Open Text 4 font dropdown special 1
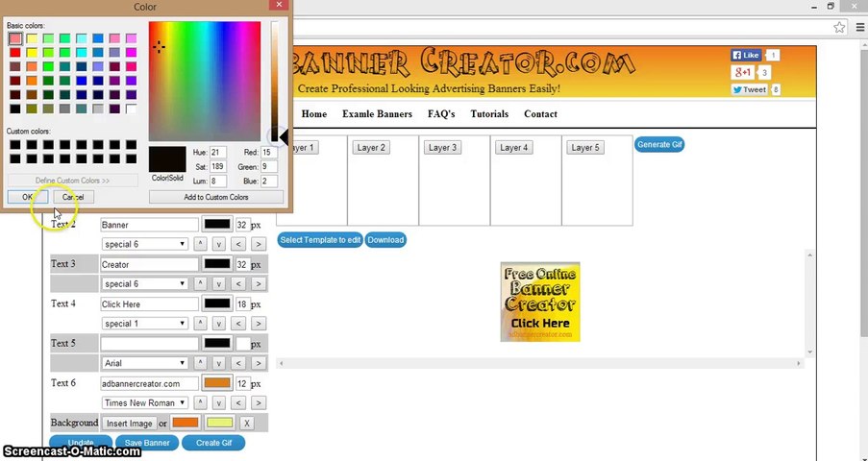This screenshot has width=868, height=461. (145, 324)
